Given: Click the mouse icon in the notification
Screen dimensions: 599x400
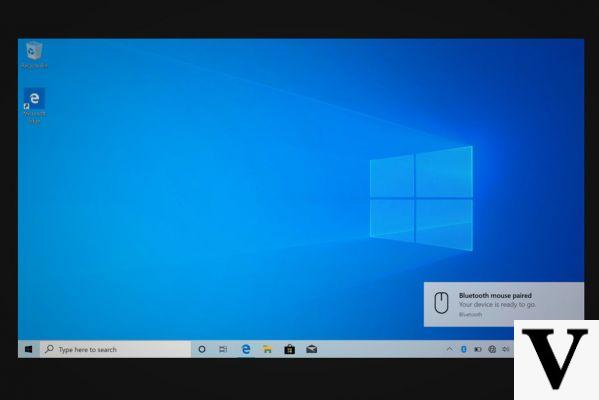Looking at the screenshot, I should (x=442, y=303).
